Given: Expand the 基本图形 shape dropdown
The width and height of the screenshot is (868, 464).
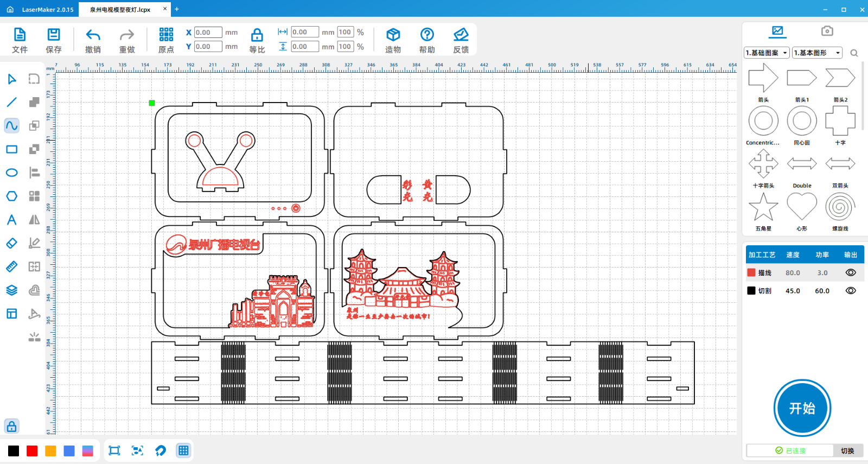Looking at the screenshot, I should coord(816,53).
